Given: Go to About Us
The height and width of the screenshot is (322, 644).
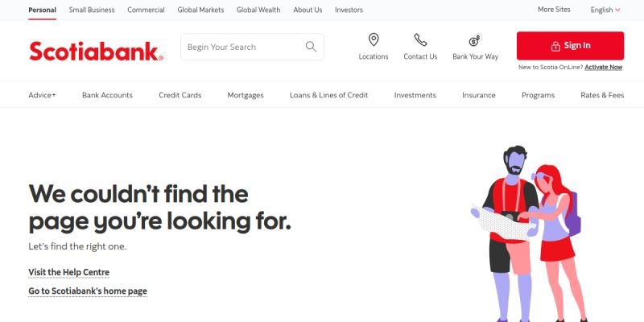Looking at the screenshot, I should pyautogui.click(x=308, y=10).
